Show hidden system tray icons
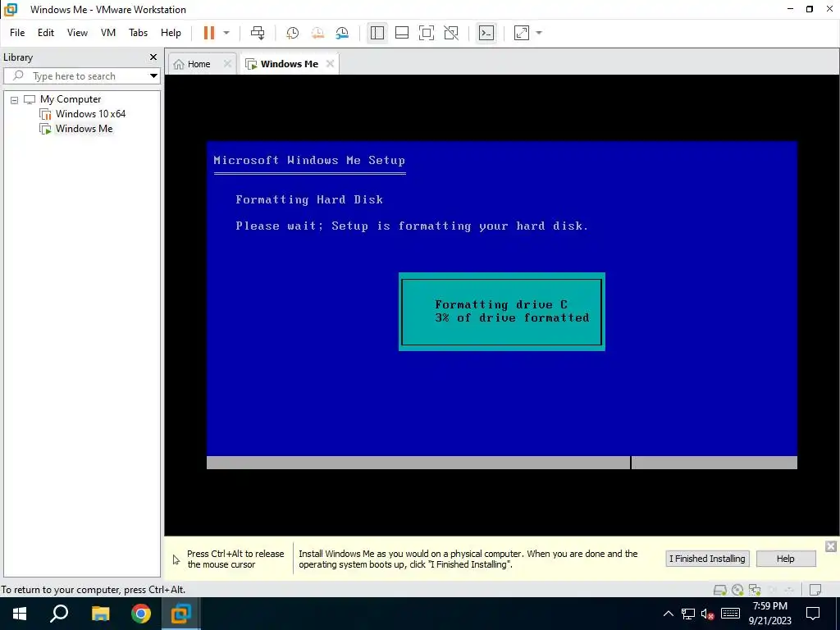The height and width of the screenshot is (630, 840). (x=668, y=614)
